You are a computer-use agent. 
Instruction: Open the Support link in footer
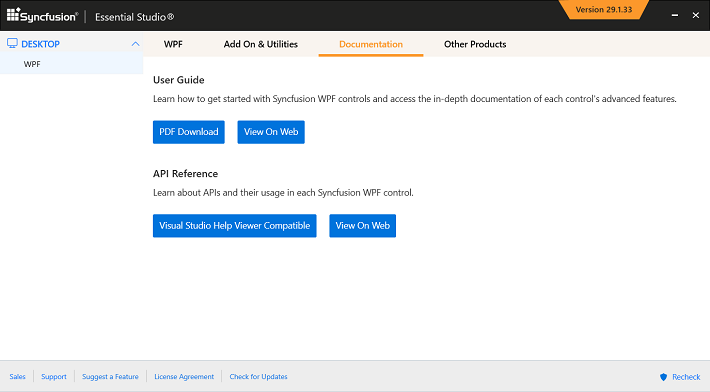click(54, 377)
